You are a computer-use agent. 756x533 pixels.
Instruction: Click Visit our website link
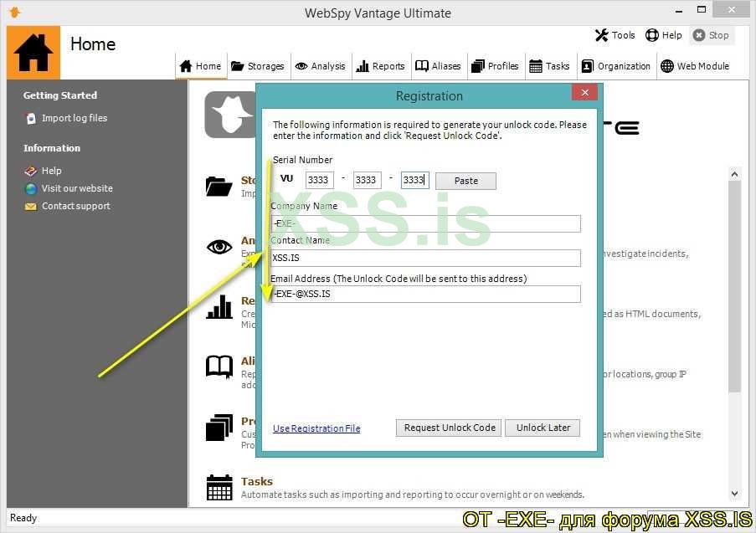(77, 188)
